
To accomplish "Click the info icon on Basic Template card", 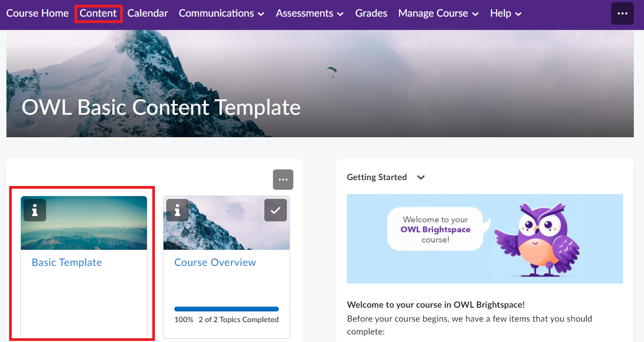I will point(34,210).
